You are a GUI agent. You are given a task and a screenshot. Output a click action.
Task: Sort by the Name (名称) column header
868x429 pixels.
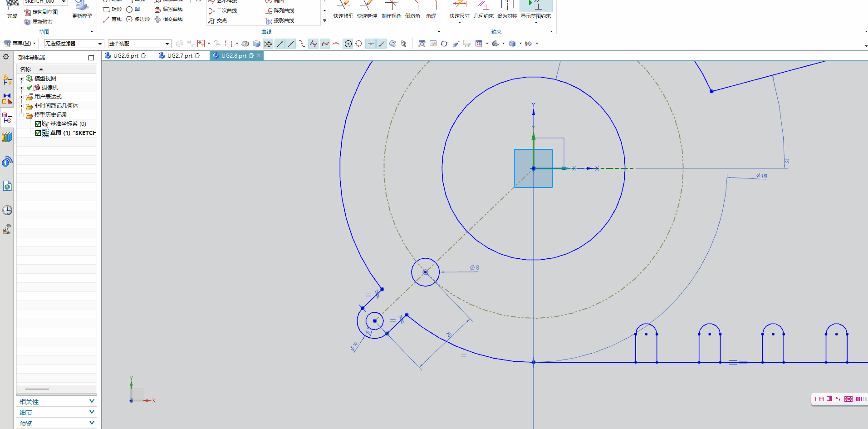tap(56, 69)
